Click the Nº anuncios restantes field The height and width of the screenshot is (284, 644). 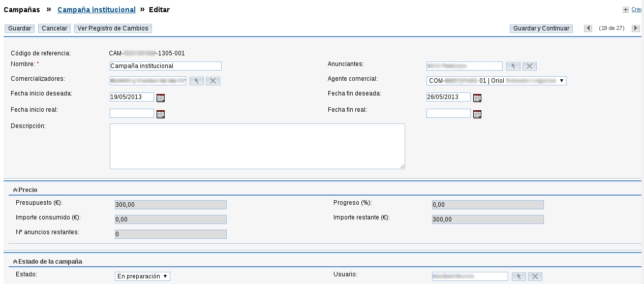point(171,234)
